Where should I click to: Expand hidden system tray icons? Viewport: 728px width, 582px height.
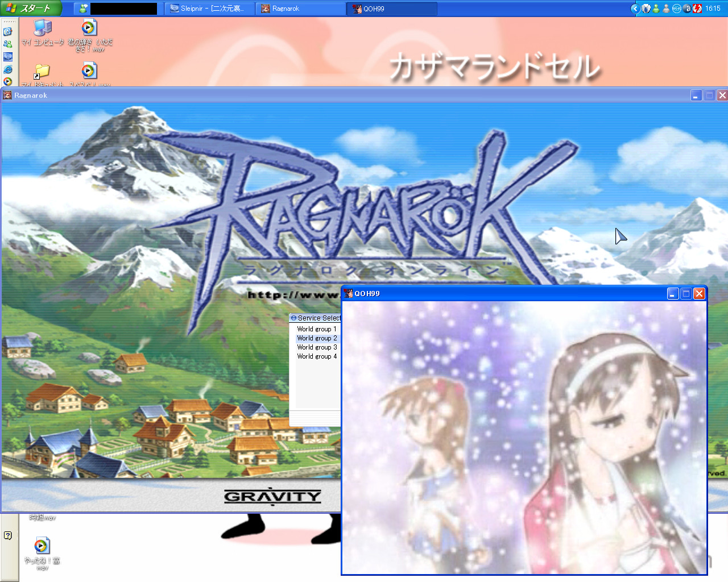(x=635, y=9)
